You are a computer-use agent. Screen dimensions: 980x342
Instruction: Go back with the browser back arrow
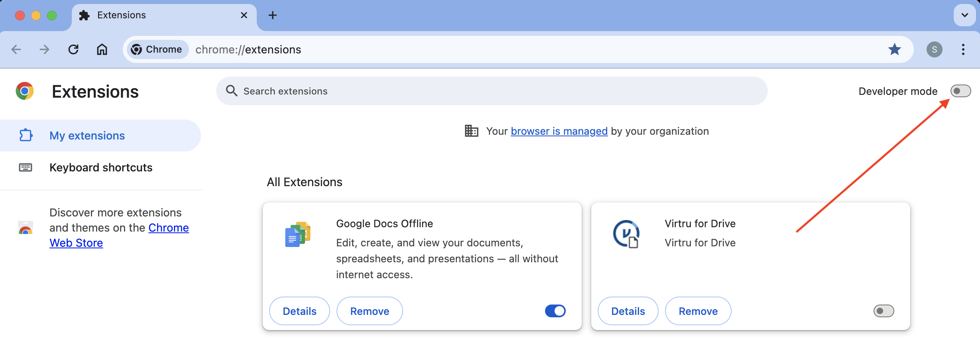pos(16,49)
